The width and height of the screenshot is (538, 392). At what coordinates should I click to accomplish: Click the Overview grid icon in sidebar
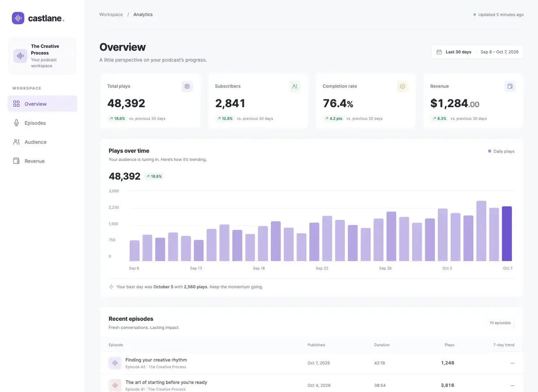tap(17, 104)
